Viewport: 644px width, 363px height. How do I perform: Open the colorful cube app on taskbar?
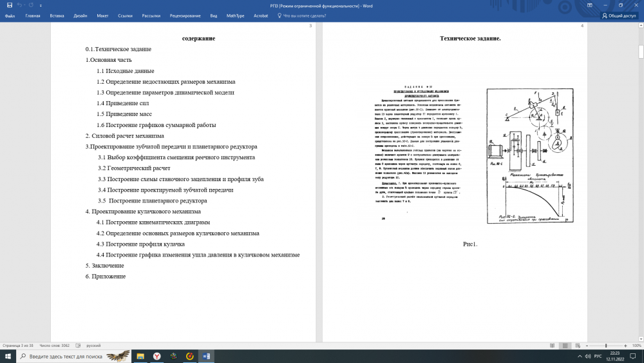[173, 356]
